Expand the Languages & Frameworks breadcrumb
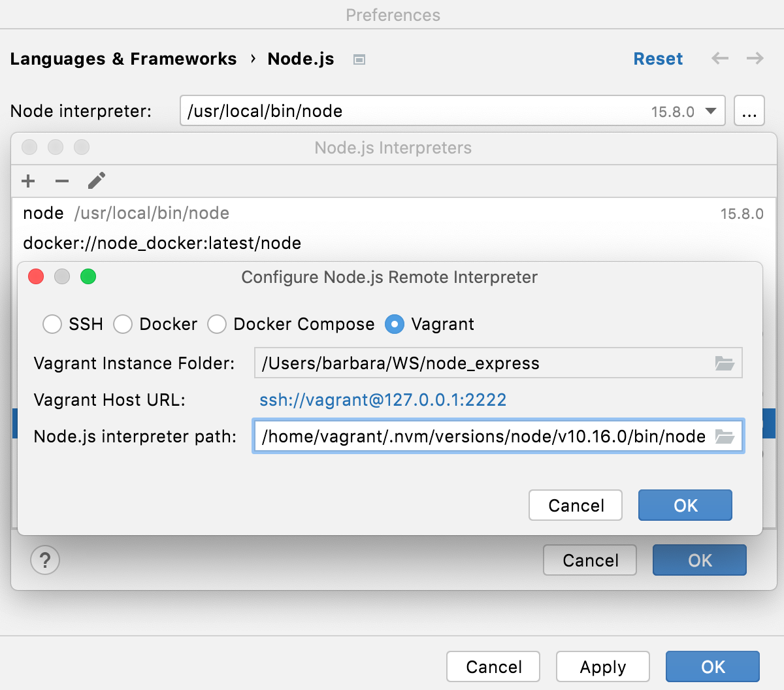Image resolution: width=784 pixels, height=690 pixels. (123, 59)
